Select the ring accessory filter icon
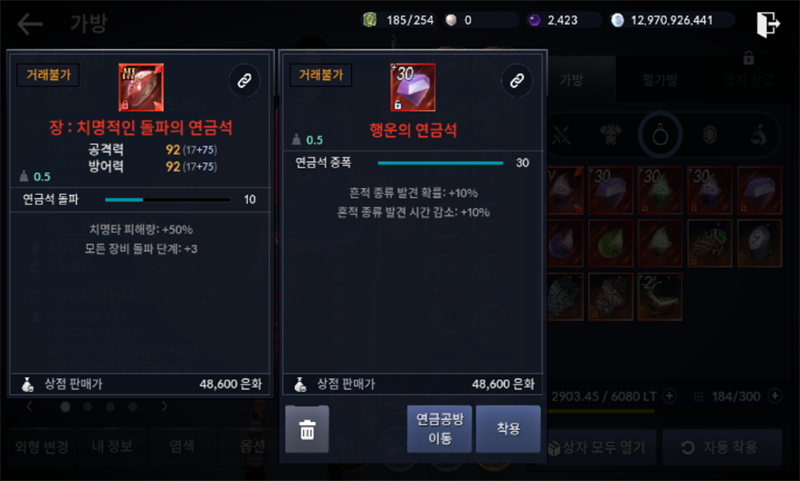The height and width of the screenshot is (481, 800). 660,136
